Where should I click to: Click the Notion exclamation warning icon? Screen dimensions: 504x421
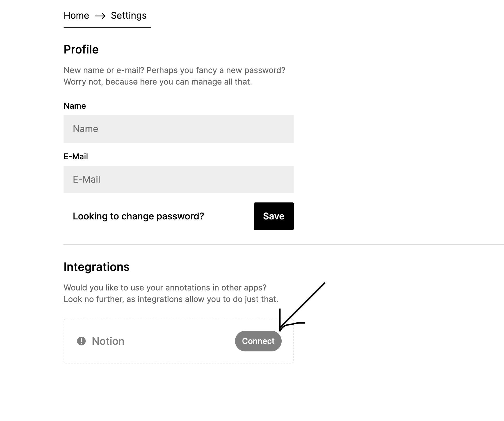click(x=81, y=341)
